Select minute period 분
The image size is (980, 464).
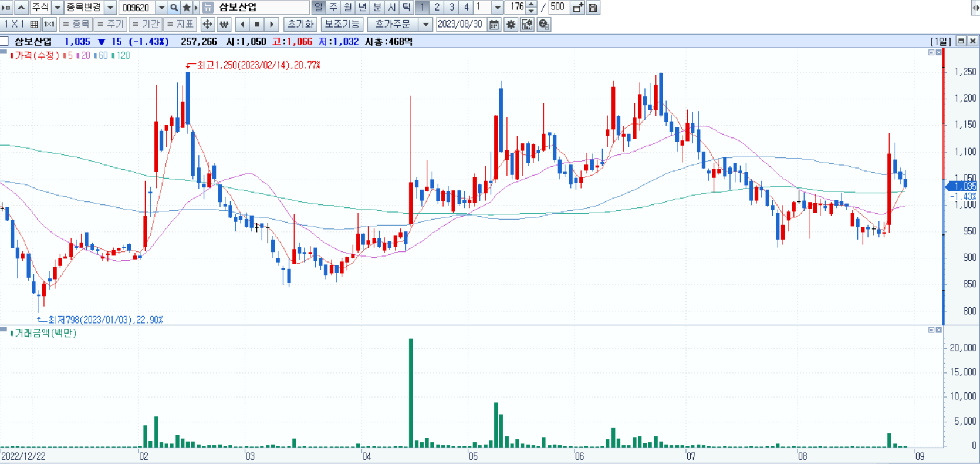point(377,8)
